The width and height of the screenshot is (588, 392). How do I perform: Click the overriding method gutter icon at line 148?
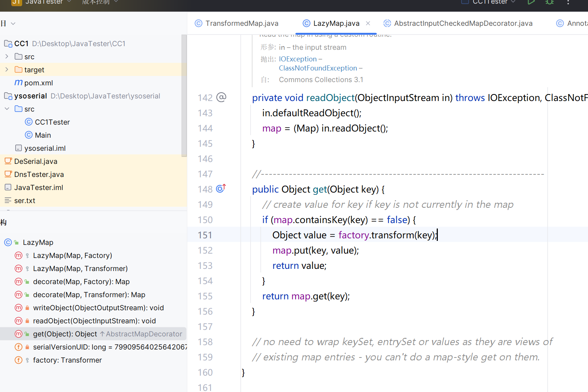(221, 189)
